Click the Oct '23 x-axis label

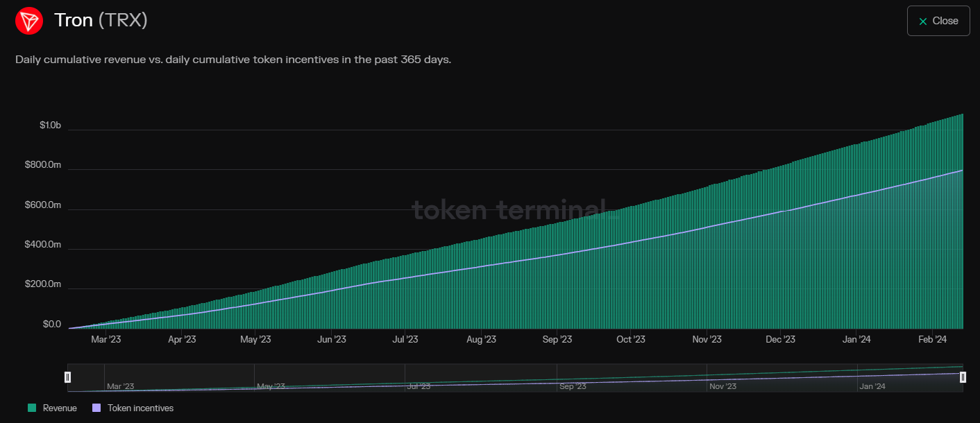tap(631, 339)
